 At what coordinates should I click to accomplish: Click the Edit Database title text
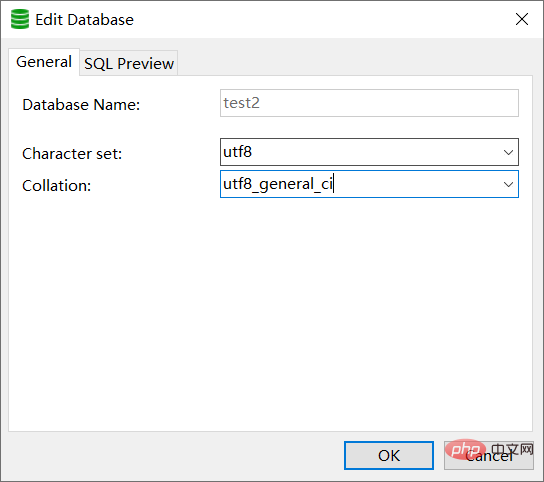[84, 20]
